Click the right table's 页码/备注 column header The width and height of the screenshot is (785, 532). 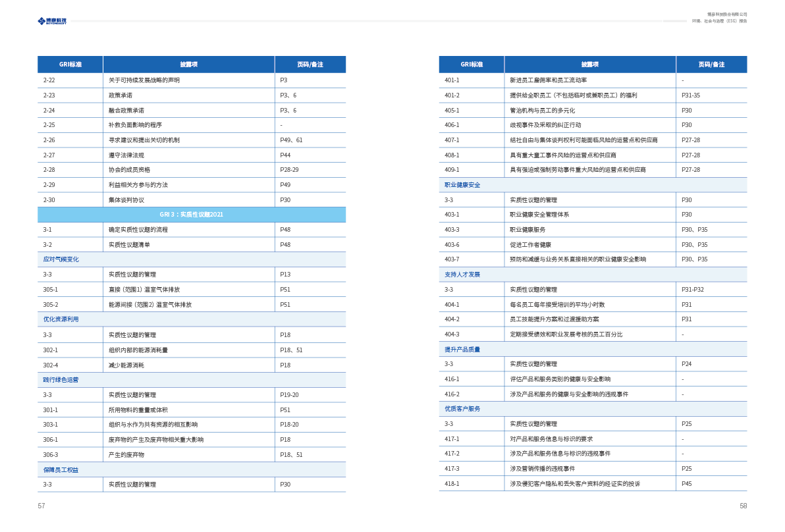pyautogui.click(x=711, y=65)
